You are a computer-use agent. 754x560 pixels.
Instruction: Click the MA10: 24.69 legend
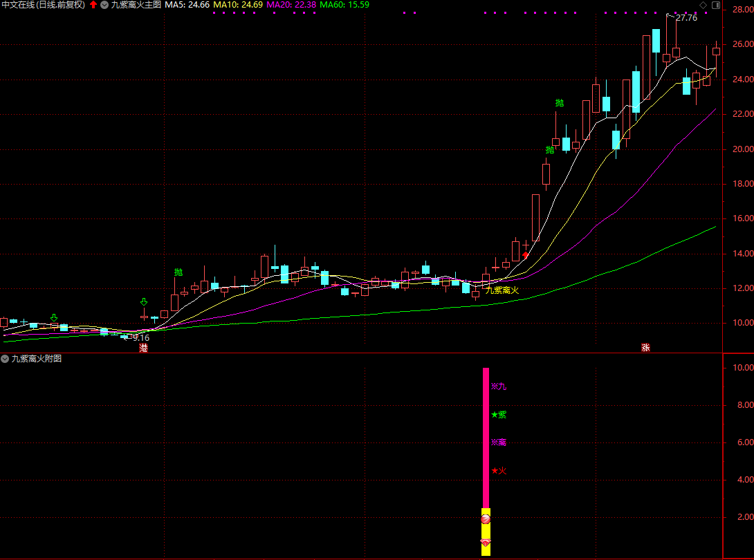coord(238,5)
